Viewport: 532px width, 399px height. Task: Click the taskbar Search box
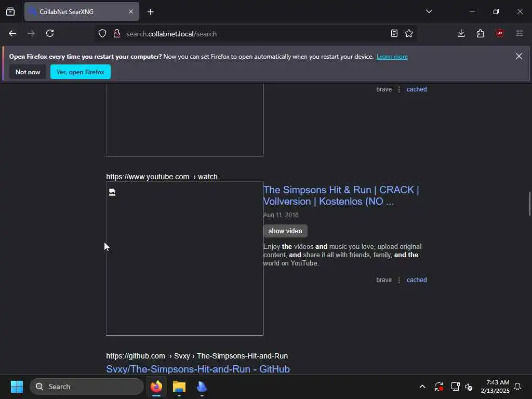[87, 387]
